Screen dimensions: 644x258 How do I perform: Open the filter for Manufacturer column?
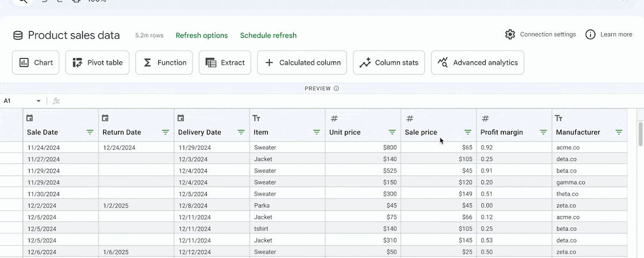point(619,132)
